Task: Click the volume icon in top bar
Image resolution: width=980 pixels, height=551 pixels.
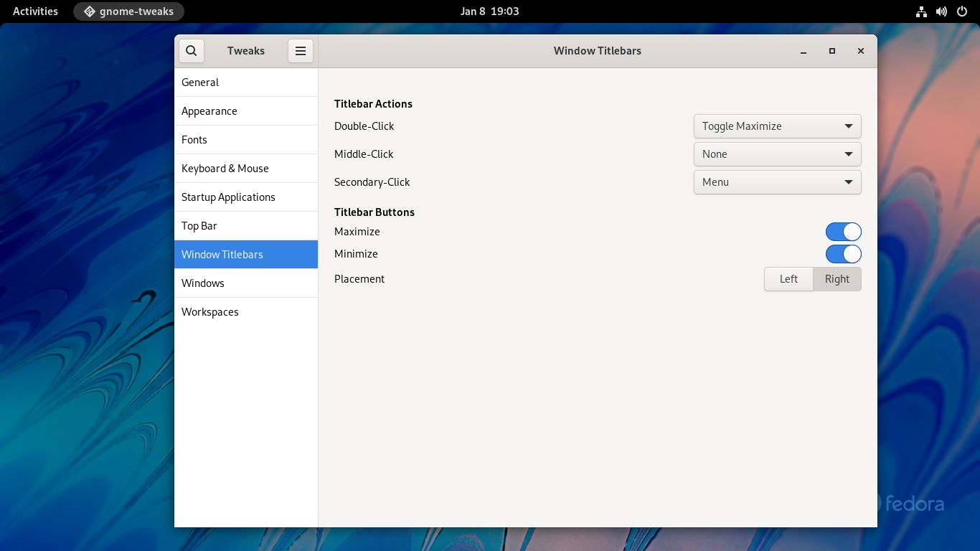Action: (x=942, y=11)
